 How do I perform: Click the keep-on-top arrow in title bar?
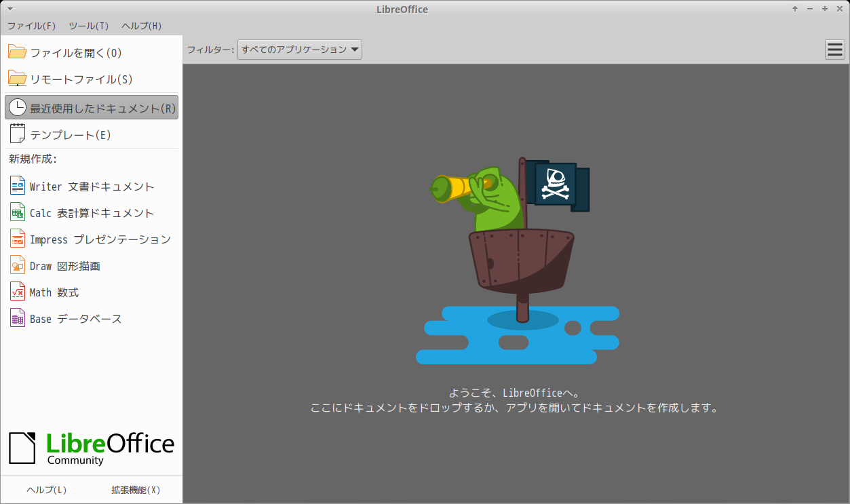(795, 9)
